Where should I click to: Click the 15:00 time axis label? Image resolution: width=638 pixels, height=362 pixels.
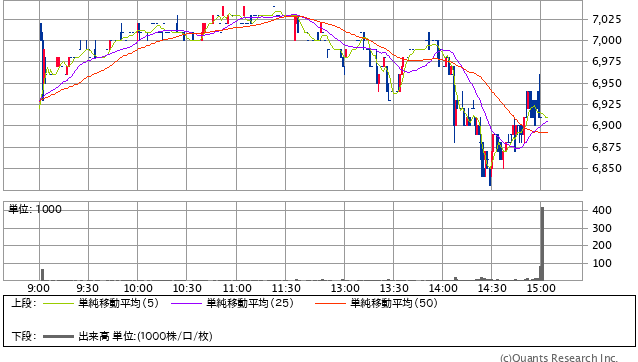[541, 288]
